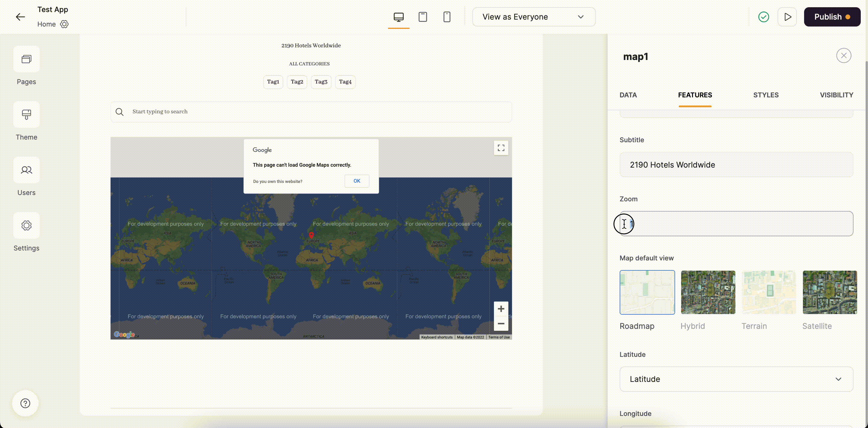
Task: Switch to tablet preview icon
Action: [x=423, y=17]
